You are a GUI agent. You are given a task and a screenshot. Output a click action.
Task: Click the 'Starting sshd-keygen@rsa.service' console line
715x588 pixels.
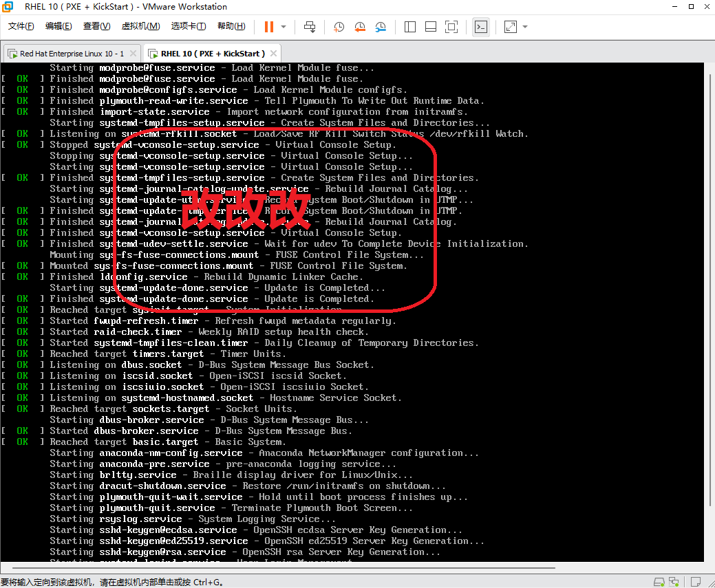[245, 552]
